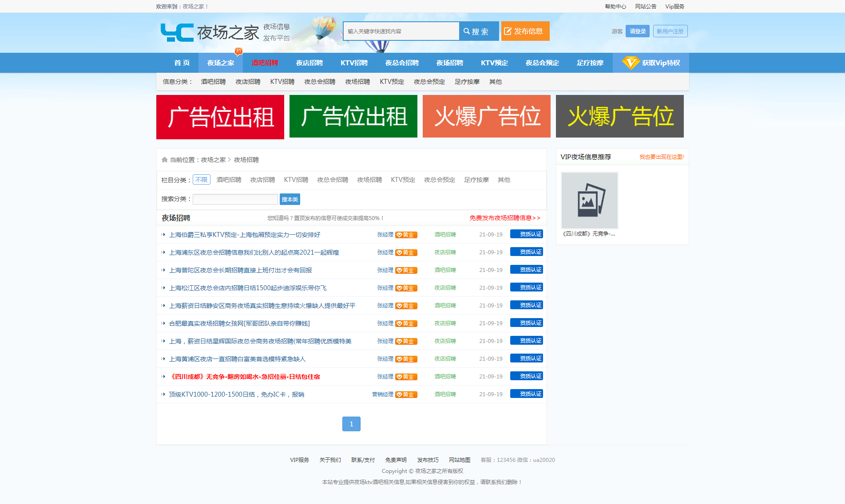This screenshot has height=504, width=845.
Task: Click the gold VIP diamond icon
Action: tap(630, 63)
